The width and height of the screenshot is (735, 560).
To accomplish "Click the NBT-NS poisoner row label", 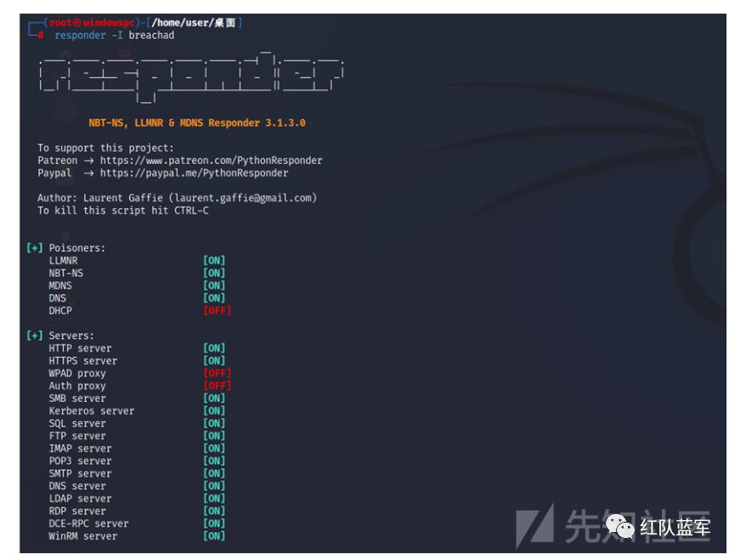I will click(66, 274).
